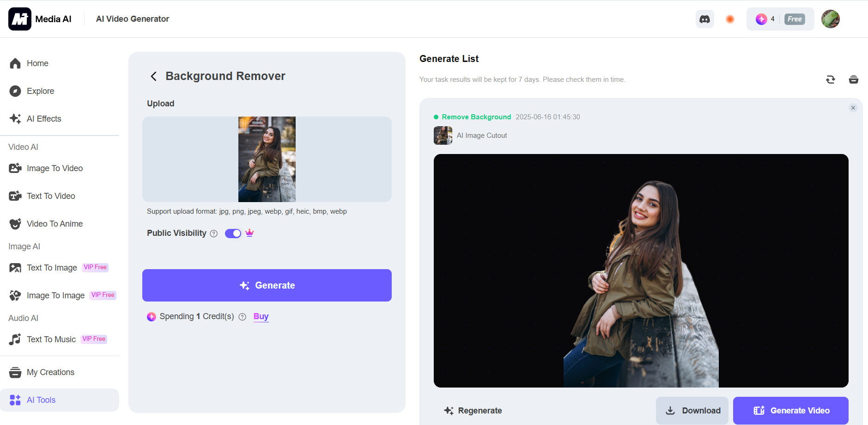Select AI Tools in the sidebar
868x425 pixels.
pyautogui.click(x=41, y=400)
